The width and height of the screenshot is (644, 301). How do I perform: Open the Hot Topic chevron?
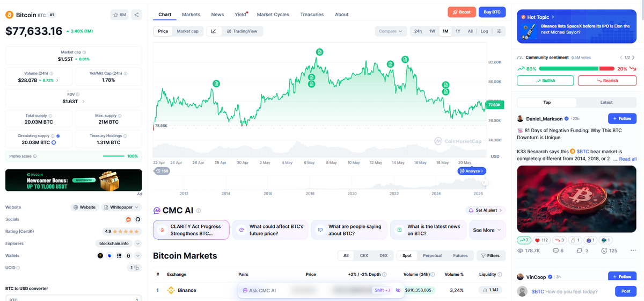click(x=553, y=17)
